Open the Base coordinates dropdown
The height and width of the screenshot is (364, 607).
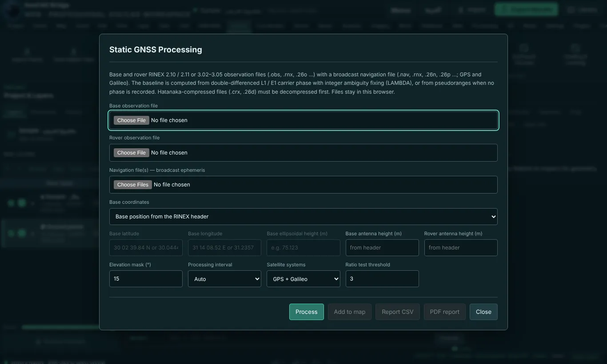pos(303,217)
